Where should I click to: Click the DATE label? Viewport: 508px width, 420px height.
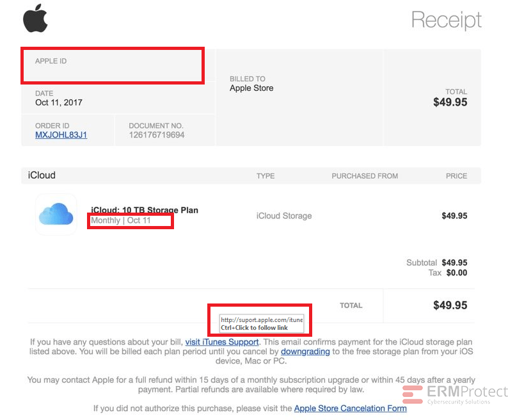tap(44, 93)
